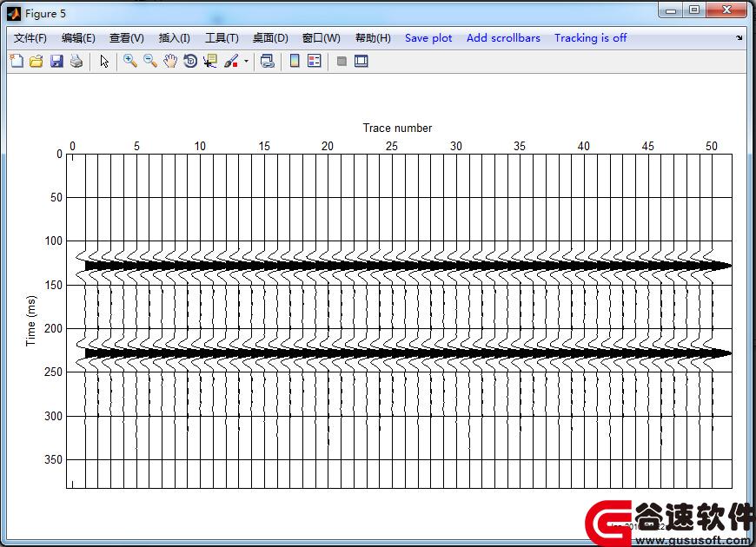The width and height of the screenshot is (756, 547).
Task: Open the 帮助(H) menu
Action: pos(373,38)
